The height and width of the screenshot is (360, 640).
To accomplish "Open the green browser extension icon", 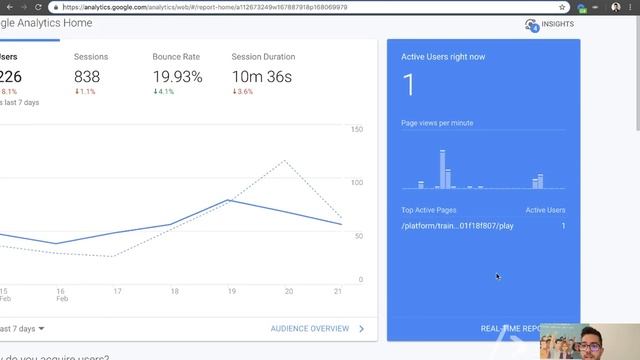I will [x=582, y=8].
